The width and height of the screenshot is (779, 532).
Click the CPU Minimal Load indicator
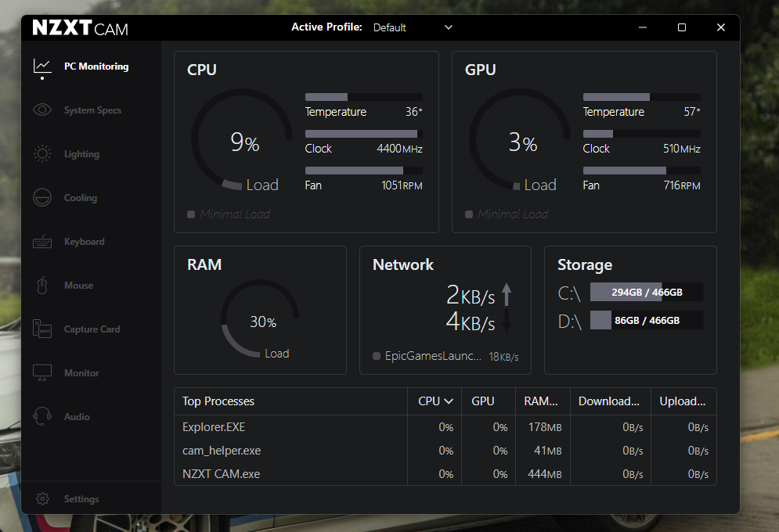pyautogui.click(x=229, y=214)
